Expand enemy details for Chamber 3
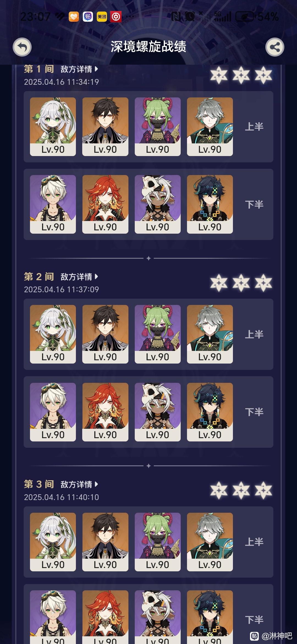297x644 pixels. [x=79, y=484]
